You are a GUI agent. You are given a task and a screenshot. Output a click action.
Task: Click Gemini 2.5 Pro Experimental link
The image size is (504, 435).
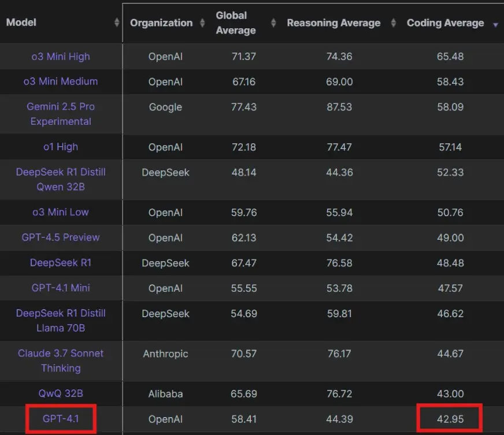pos(61,114)
